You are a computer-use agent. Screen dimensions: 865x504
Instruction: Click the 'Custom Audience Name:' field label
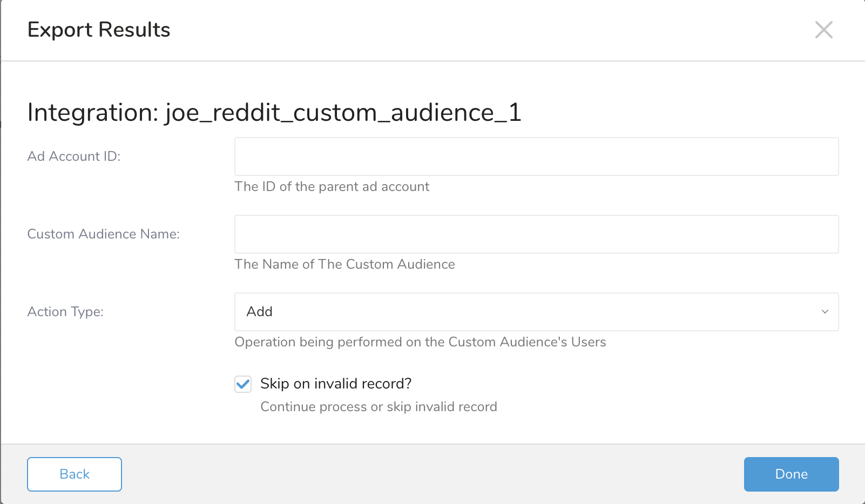click(103, 234)
